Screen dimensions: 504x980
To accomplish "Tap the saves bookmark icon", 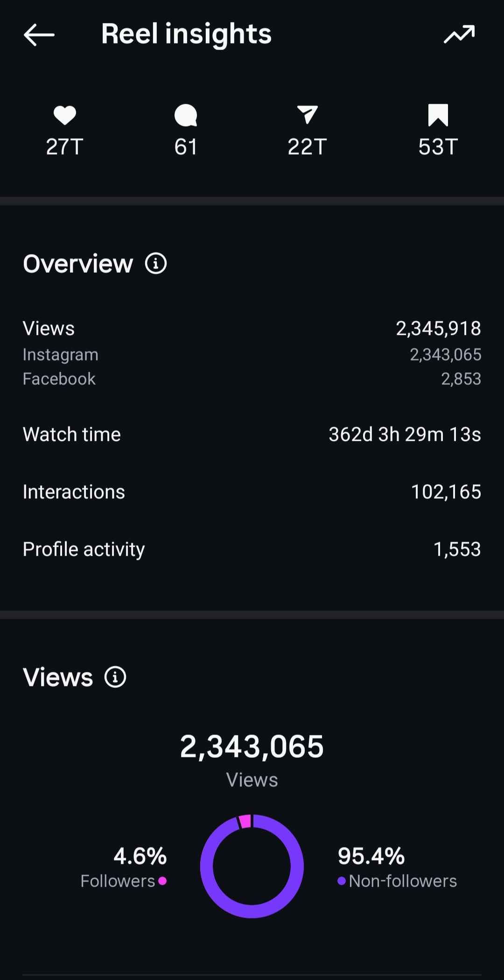I will click(x=438, y=115).
